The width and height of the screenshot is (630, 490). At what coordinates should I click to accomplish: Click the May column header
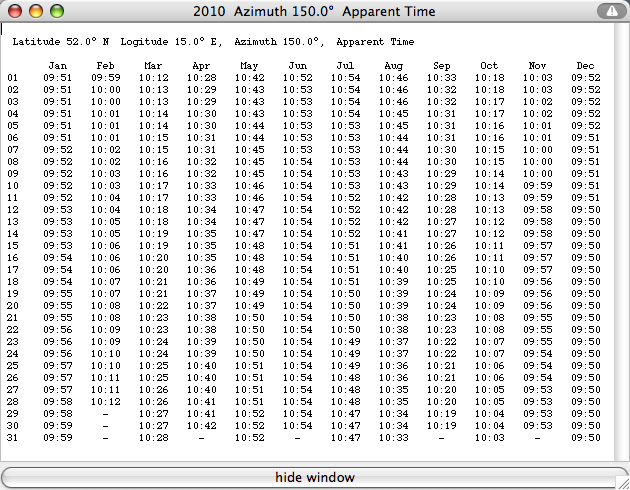(250, 66)
